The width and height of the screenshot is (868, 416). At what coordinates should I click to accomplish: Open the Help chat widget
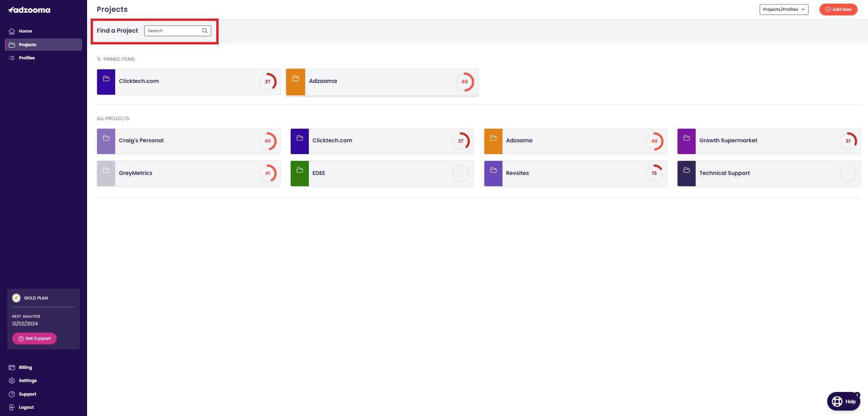[844, 401]
